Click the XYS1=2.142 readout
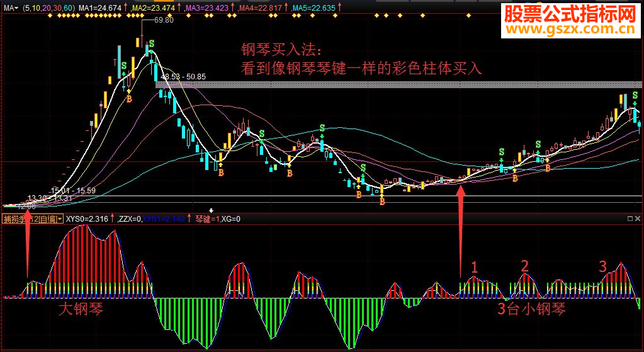 [164, 219]
